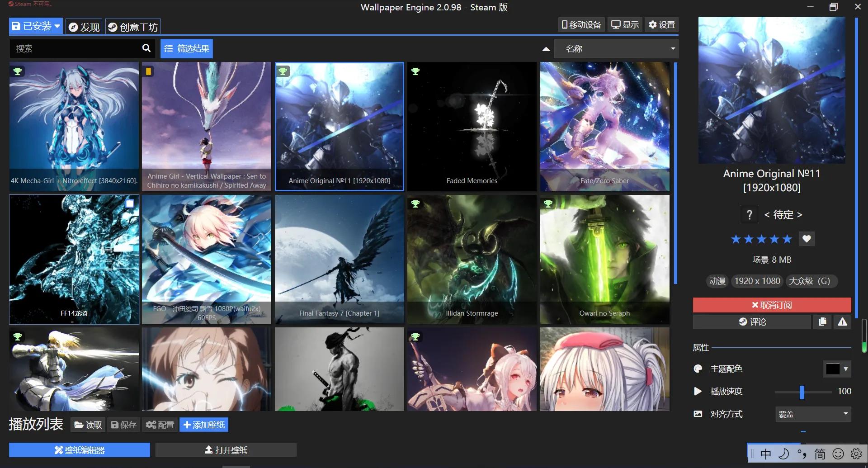Click the IME 中 language indicator

[765, 454]
